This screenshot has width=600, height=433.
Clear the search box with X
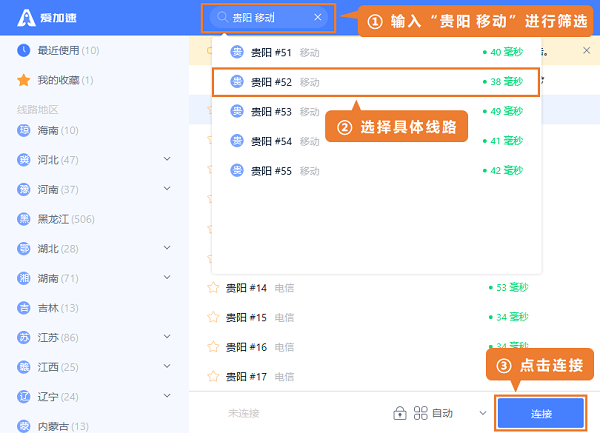pos(318,17)
